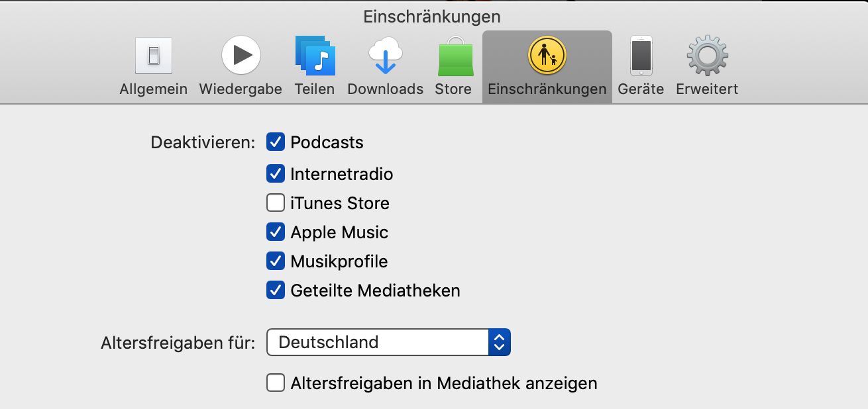Toggle the Musikprofile checkbox

[276, 261]
